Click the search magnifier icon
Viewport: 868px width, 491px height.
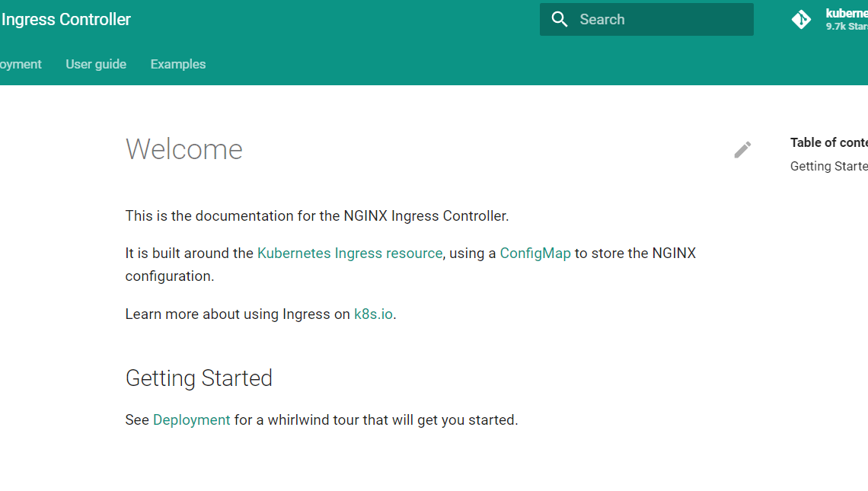[x=560, y=19]
